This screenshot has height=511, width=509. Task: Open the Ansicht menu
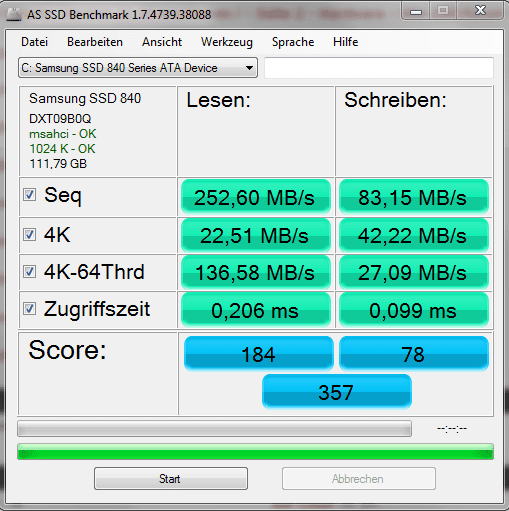(x=162, y=42)
